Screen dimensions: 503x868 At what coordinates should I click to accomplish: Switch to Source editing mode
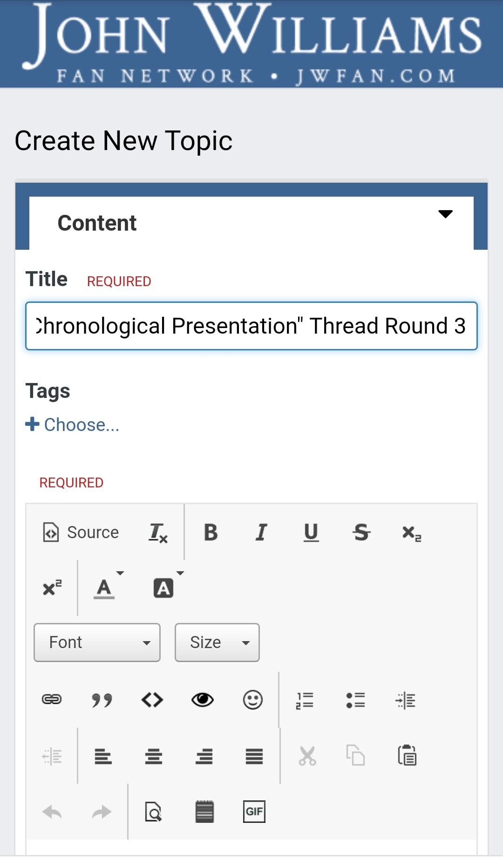[x=82, y=532]
